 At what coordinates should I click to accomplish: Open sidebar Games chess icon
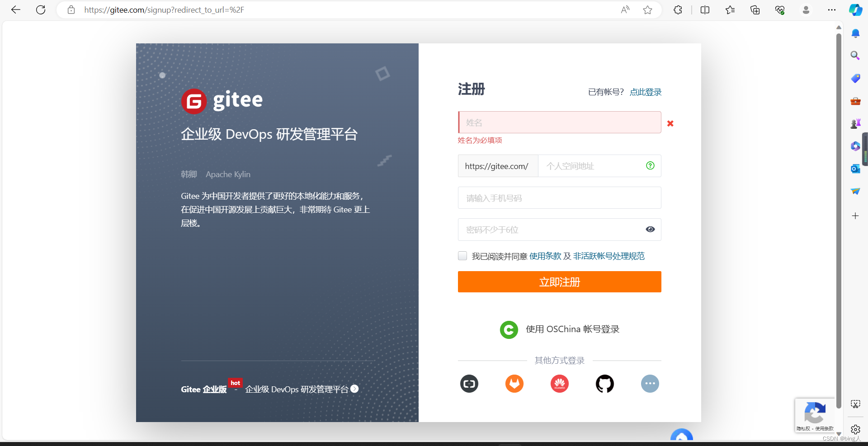855,123
